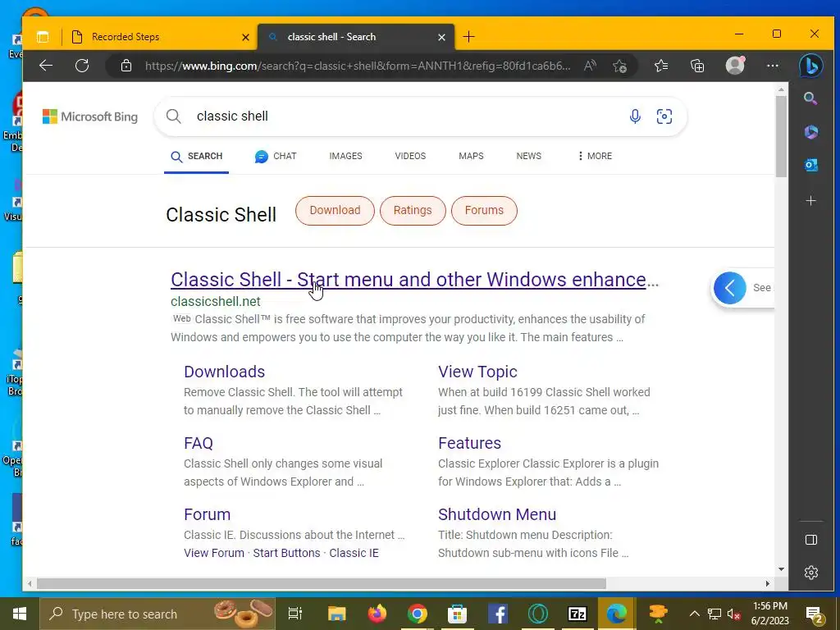Open the View Forum link

(x=214, y=553)
